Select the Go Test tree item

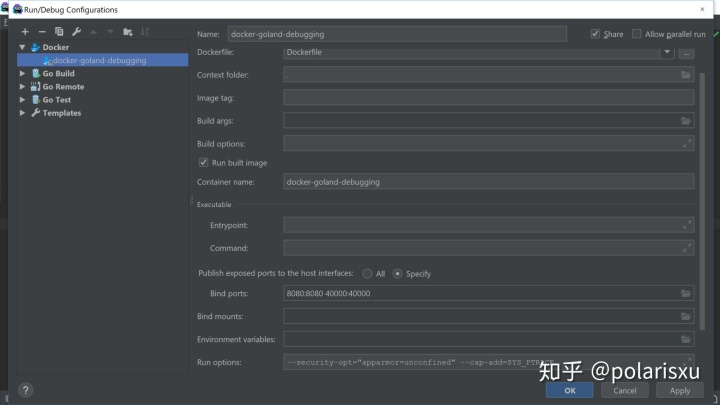click(x=56, y=100)
